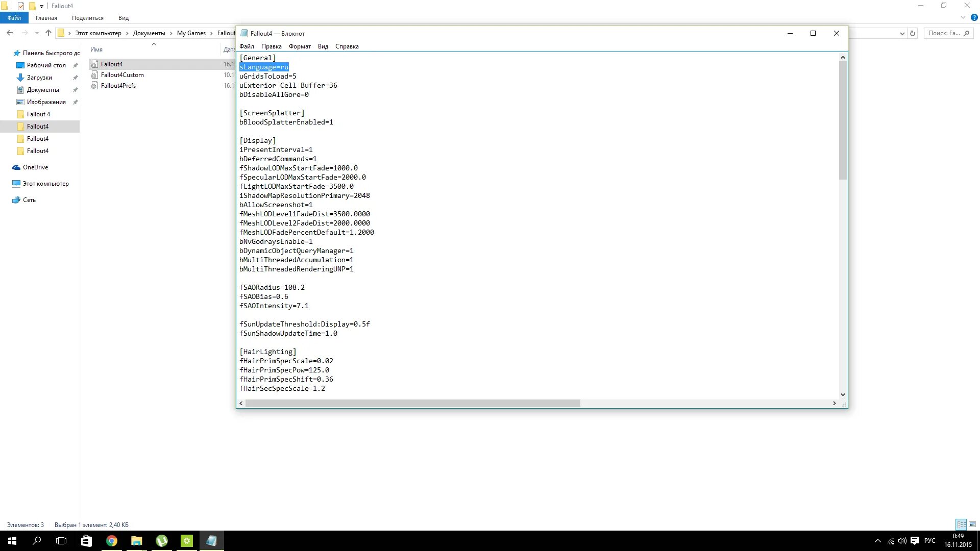Switch to large icons view mode
980x551 pixels.
[x=972, y=524]
